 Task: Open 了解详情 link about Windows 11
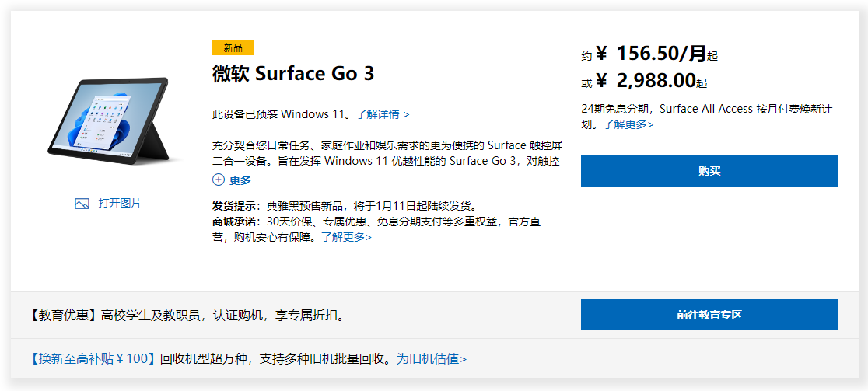point(383,114)
